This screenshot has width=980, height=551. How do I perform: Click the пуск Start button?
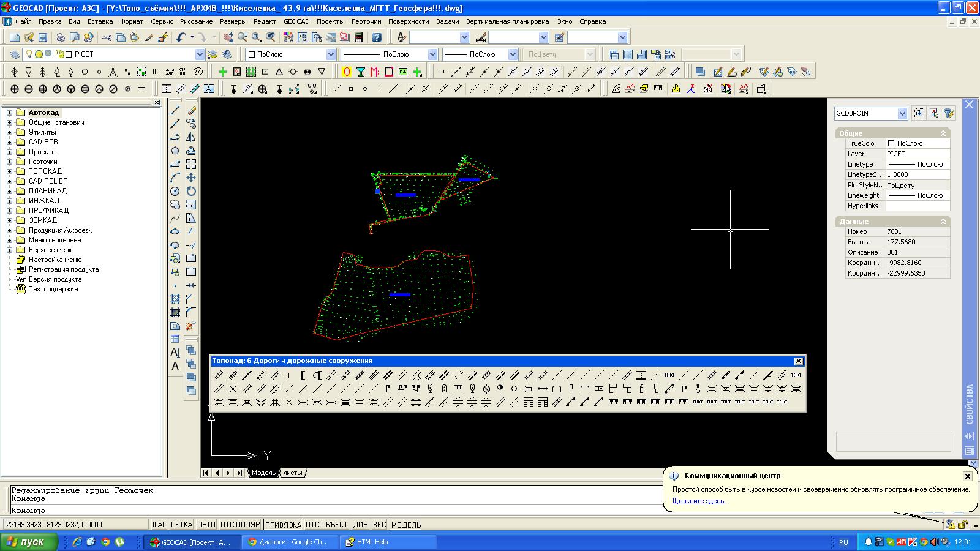(x=29, y=542)
